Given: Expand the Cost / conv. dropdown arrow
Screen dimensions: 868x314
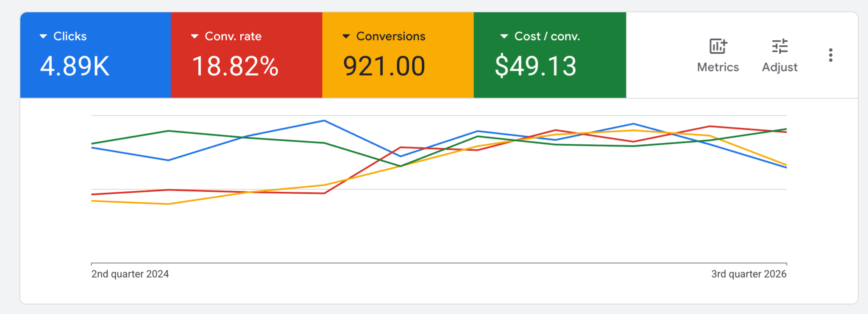Looking at the screenshot, I should [x=504, y=36].
